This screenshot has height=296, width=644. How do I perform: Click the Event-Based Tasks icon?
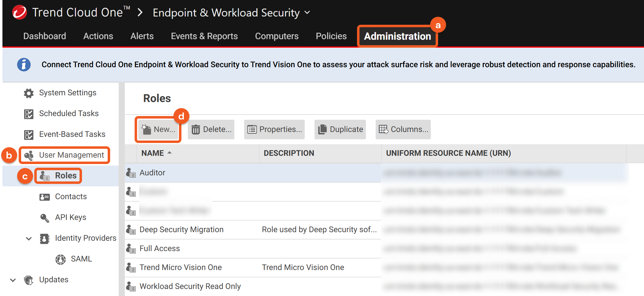tap(29, 135)
